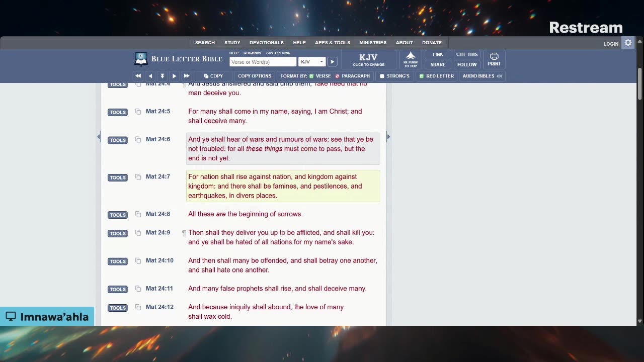Copy verse Mat 24:9 icon
The image size is (644, 362).
pyautogui.click(x=138, y=233)
